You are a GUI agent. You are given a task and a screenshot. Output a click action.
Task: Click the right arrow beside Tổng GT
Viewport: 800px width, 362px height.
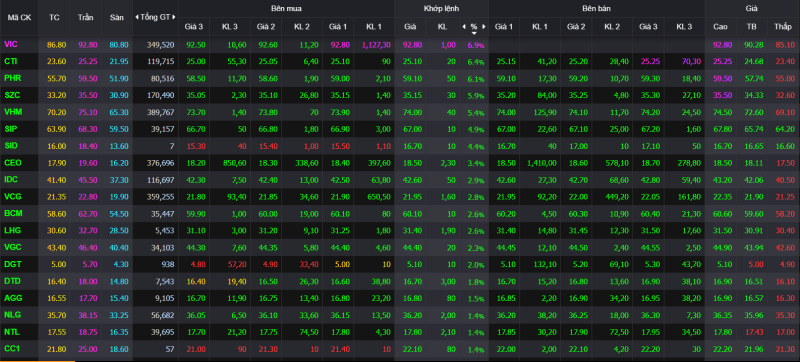pyautogui.click(x=174, y=17)
